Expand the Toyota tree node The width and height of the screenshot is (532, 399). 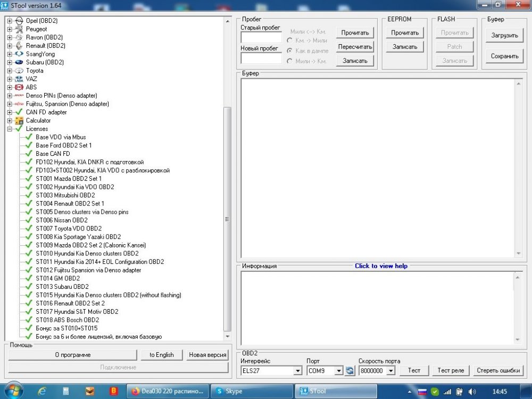click(x=10, y=71)
